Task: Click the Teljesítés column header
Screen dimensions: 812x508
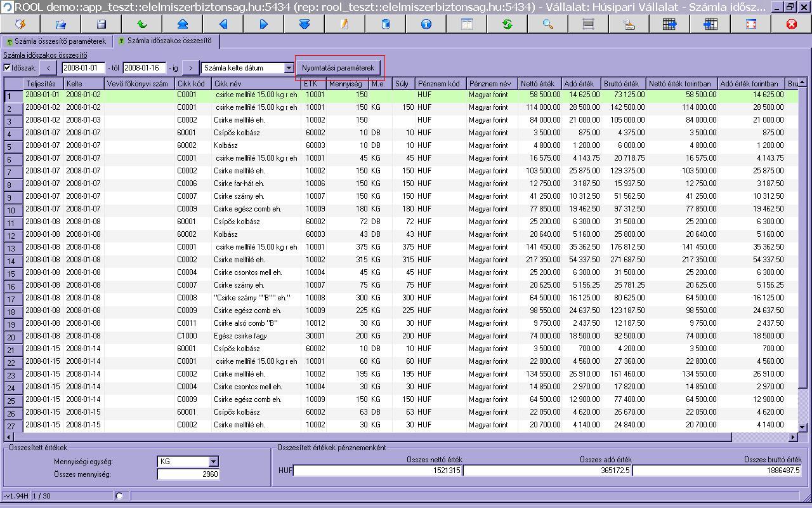Action: click(44, 84)
